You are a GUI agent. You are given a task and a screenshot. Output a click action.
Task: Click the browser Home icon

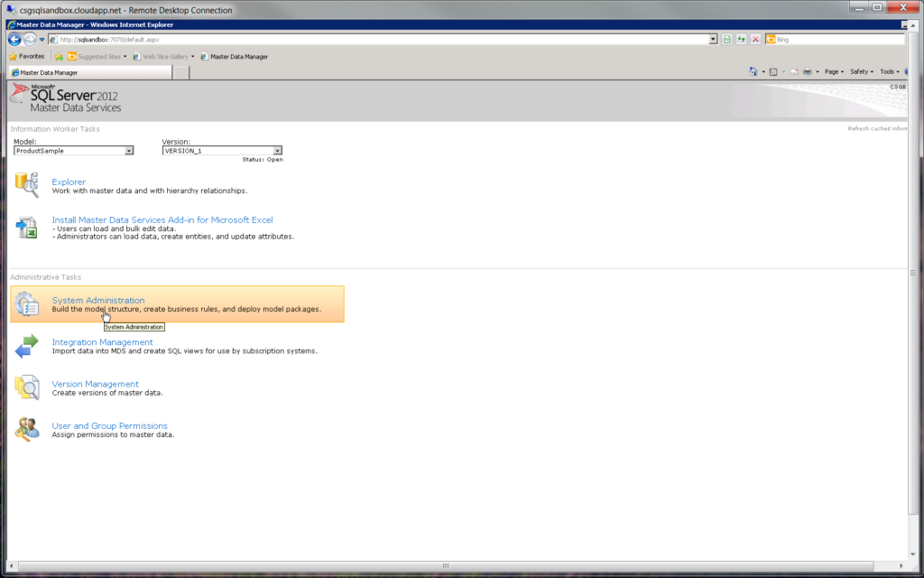click(753, 71)
